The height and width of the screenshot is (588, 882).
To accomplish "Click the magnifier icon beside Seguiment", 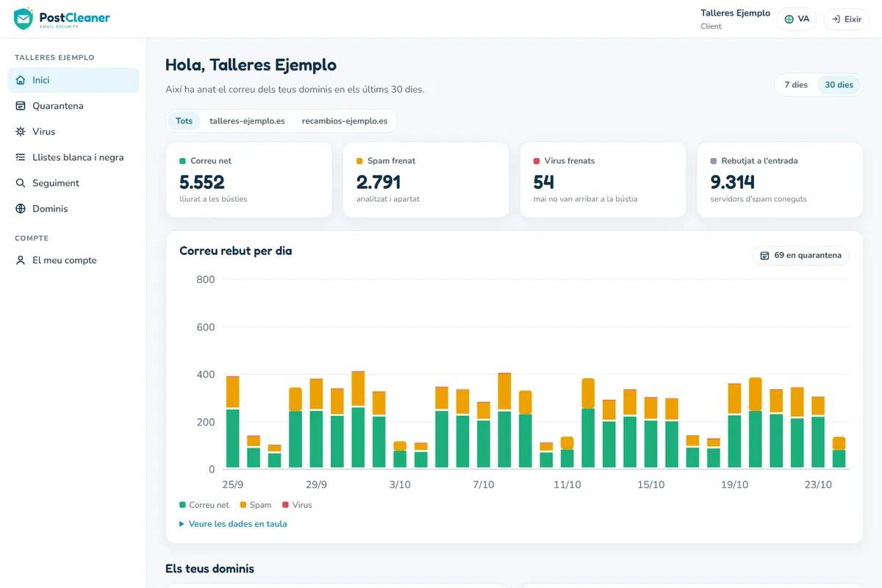I will tap(21, 183).
